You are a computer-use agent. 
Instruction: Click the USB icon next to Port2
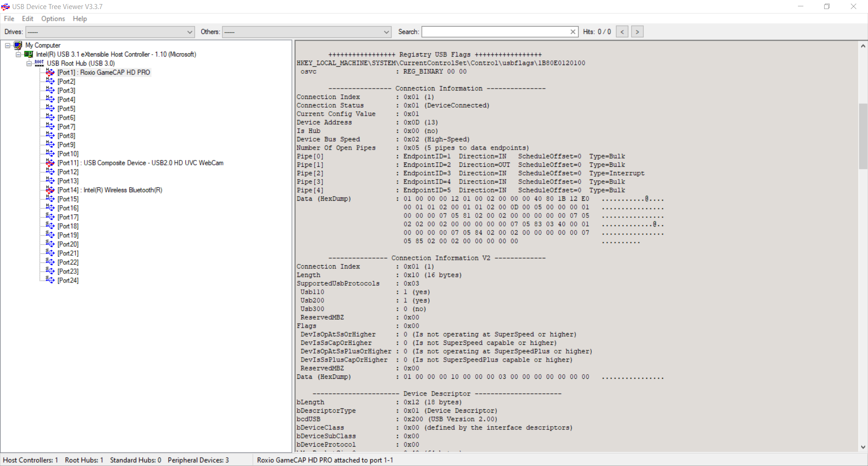(50, 81)
